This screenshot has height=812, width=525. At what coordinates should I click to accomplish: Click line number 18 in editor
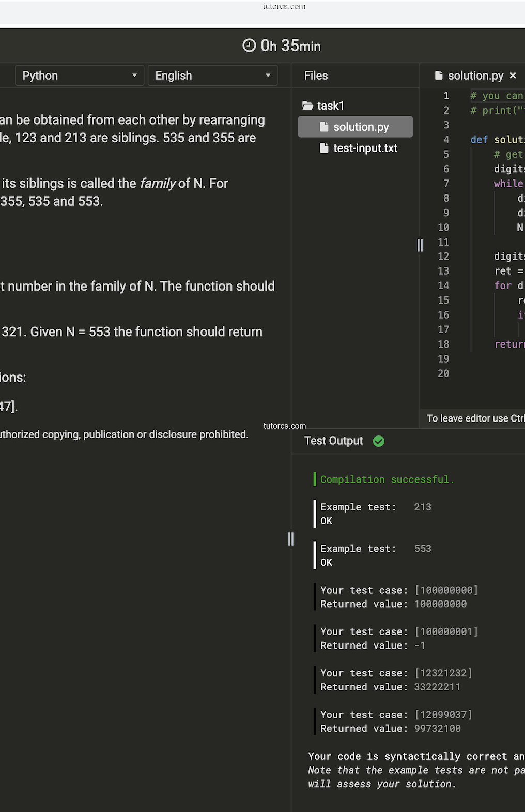tap(443, 344)
